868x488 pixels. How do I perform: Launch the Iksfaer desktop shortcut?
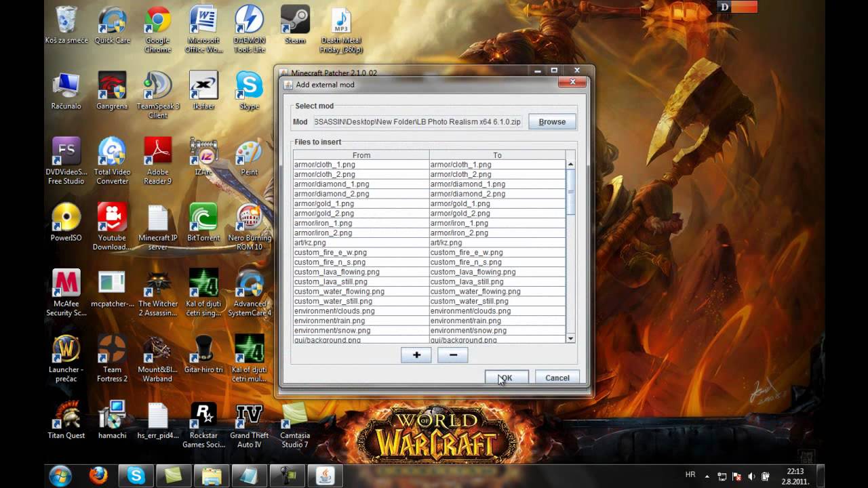203,91
